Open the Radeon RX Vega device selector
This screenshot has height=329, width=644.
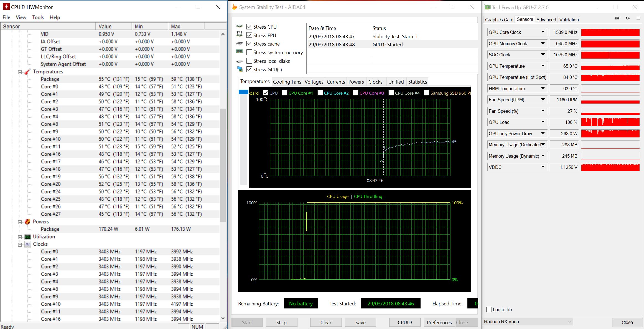(x=528, y=322)
